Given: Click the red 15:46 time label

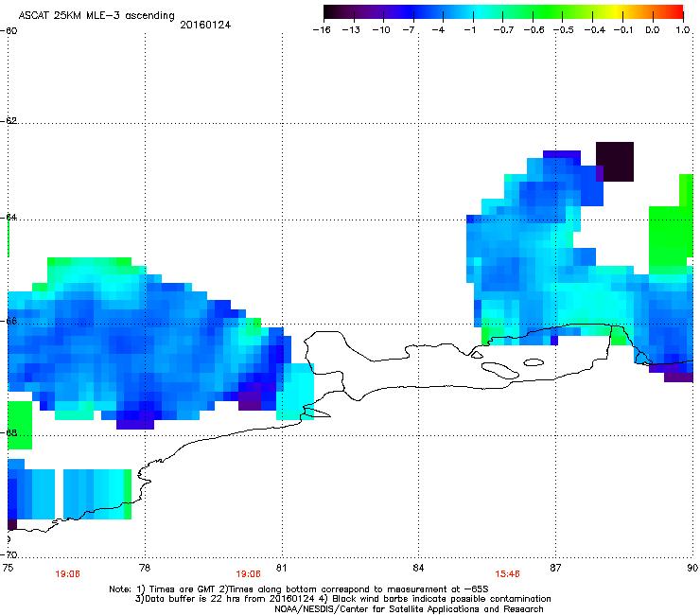Looking at the screenshot, I should coord(507,574).
